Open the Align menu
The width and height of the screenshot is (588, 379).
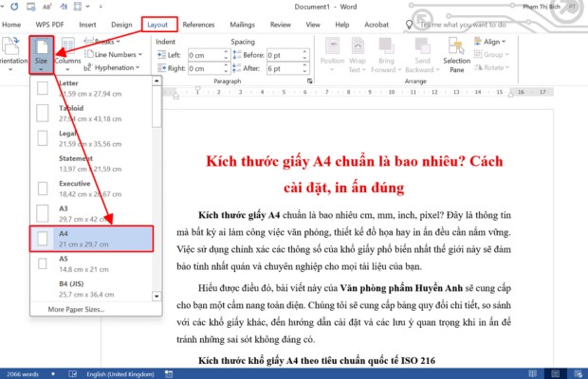pos(490,41)
